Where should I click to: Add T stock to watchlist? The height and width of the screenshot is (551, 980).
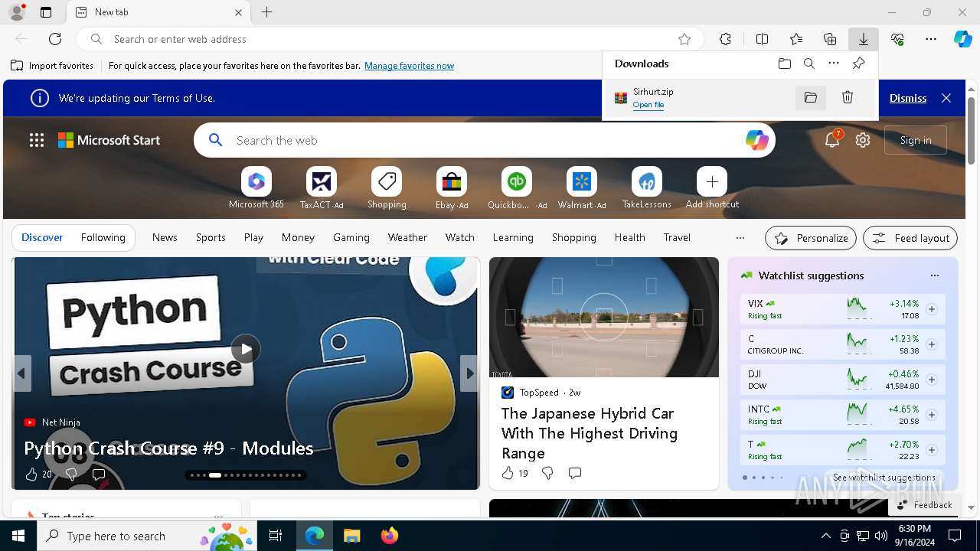click(932, 450)
